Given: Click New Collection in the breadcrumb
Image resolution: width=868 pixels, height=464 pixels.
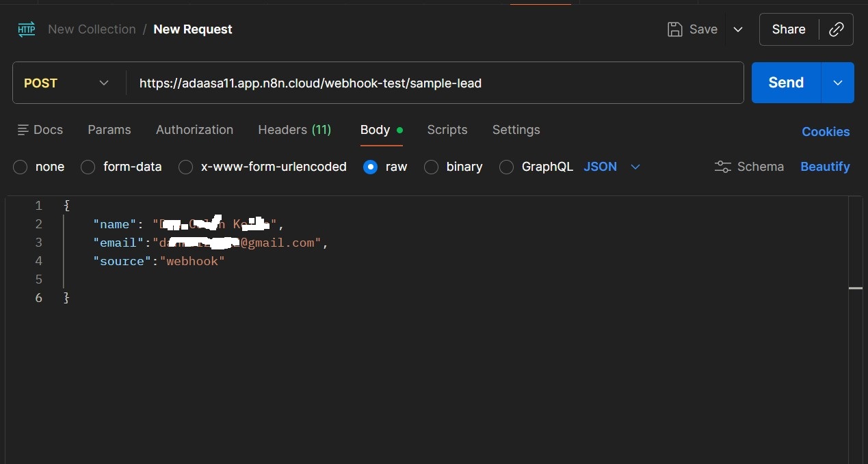Looking at the screenshot, I should (92, 29).
